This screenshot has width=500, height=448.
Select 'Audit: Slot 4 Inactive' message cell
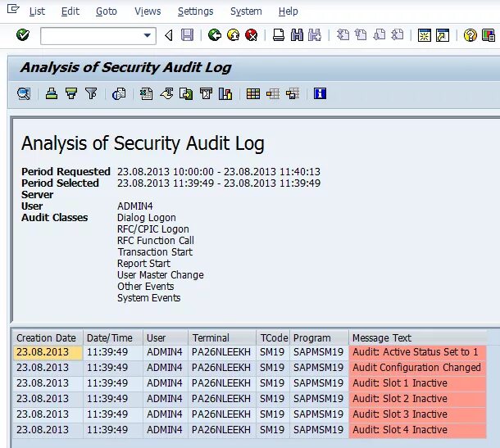[417, 430]
